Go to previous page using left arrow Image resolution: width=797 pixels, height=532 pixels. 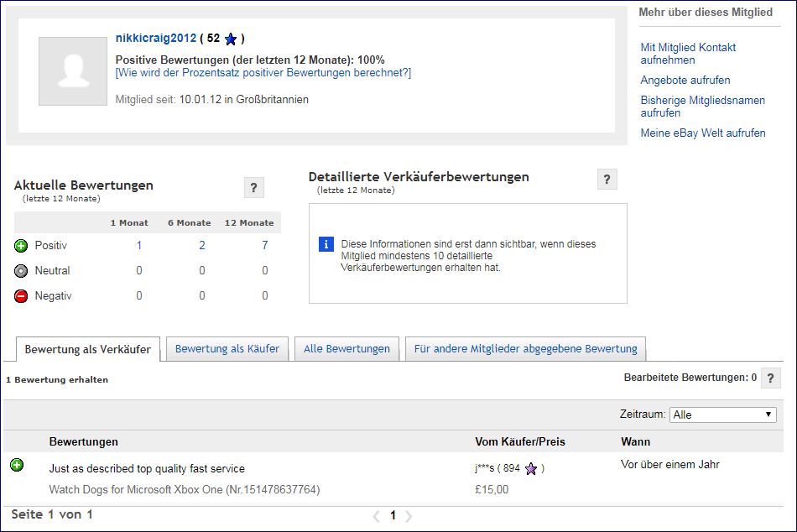376,516
